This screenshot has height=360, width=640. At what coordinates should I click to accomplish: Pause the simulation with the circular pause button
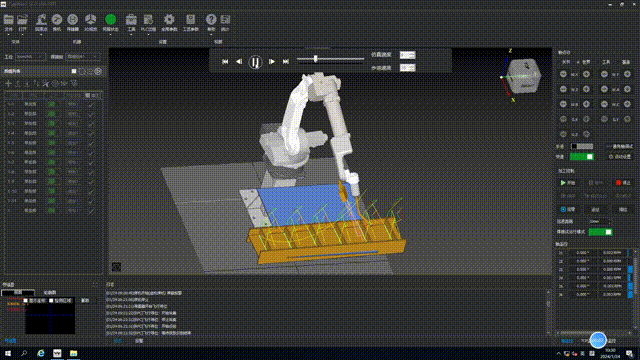255,62
